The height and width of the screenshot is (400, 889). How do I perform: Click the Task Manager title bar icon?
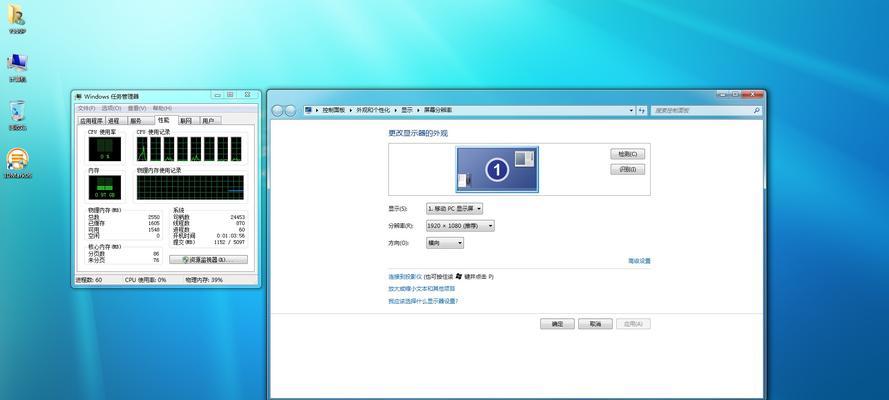click(79, 96)
